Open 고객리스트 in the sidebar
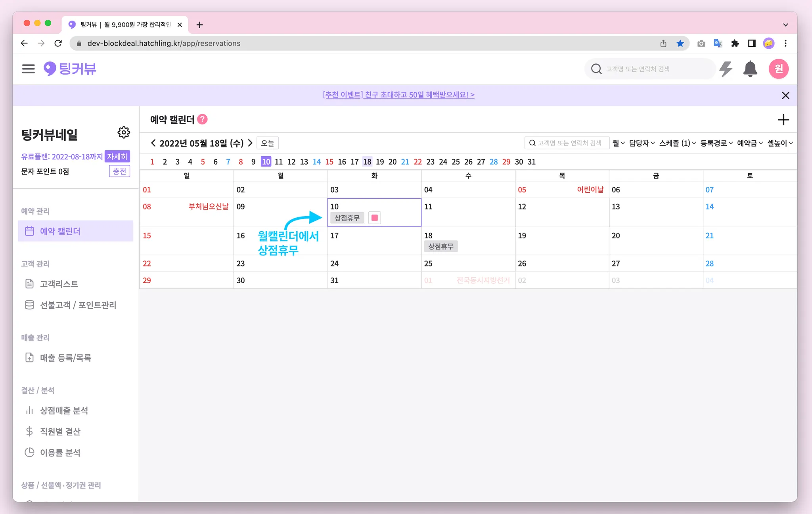Viewport: 812px width, 514px height. point(59,284)
